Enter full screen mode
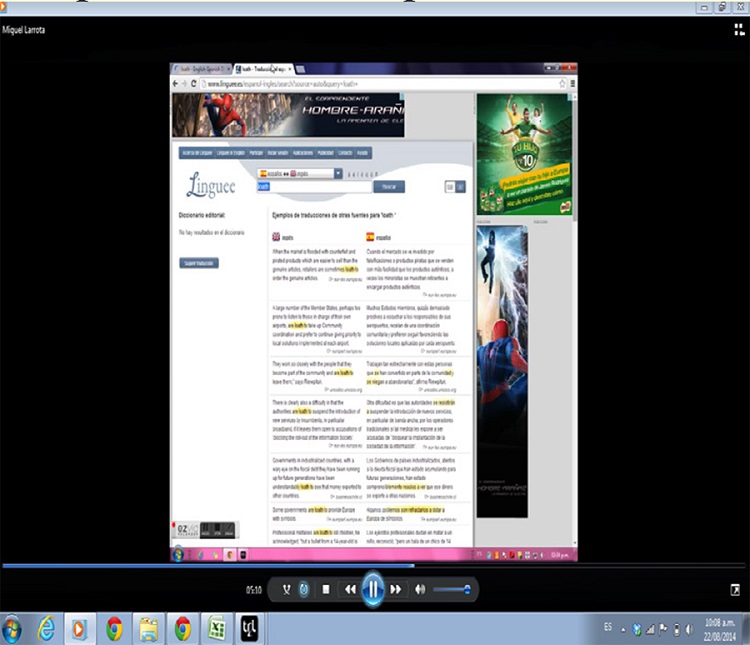The height and width of the screenshot is (645, 750). [736, 590]
